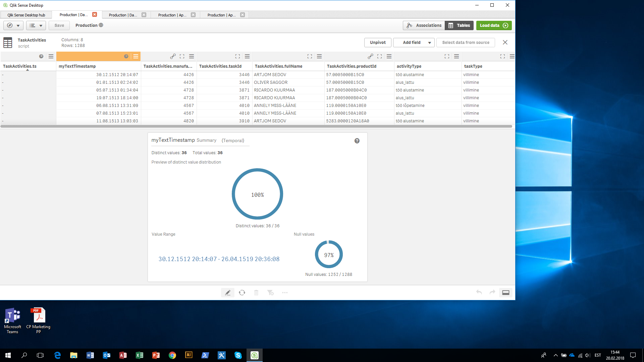Open the navigation compass menu
644x362 pixels.
pyautogui.click(x=13, y=25)
